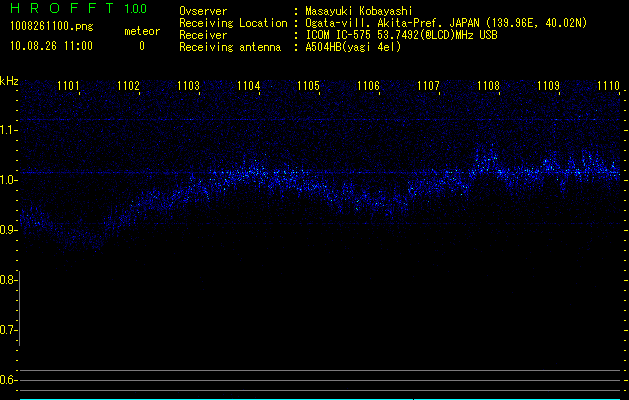Click the 1102 time marker
The width and height of the screenshot is (629, 400).
[128, 86]
